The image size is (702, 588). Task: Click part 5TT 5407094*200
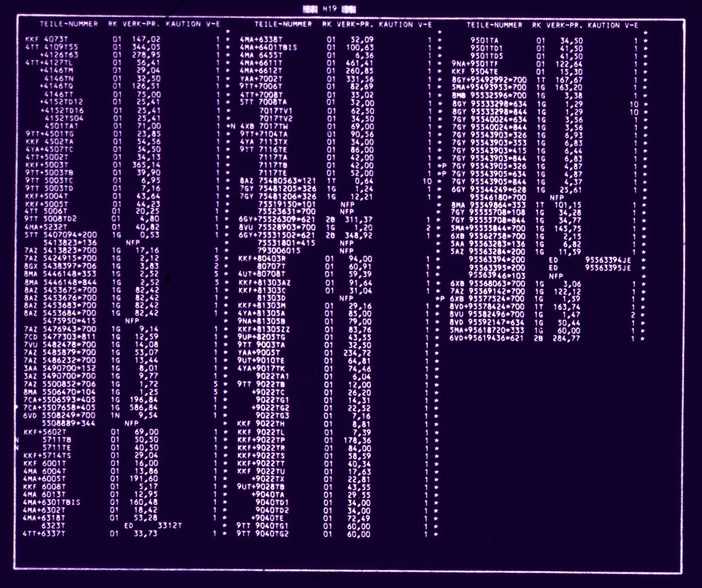point(61,235)
